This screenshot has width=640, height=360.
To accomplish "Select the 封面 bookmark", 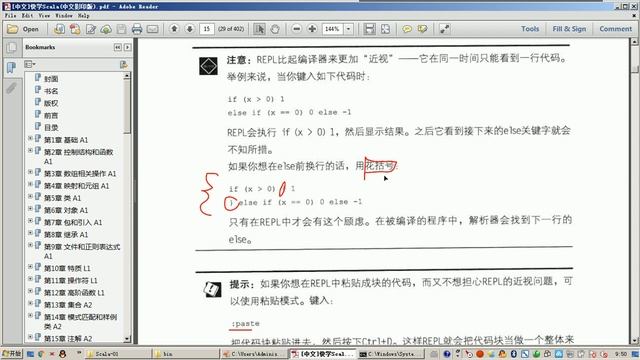I will tap(51, 79).
